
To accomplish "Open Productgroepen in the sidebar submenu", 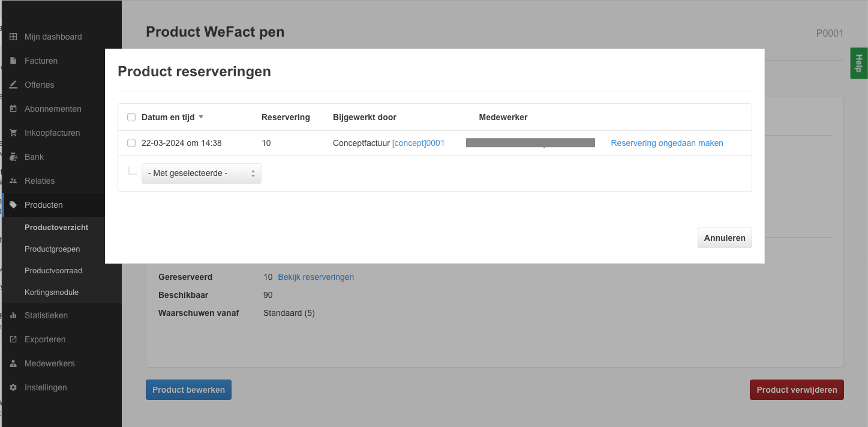I will (52, 249).
